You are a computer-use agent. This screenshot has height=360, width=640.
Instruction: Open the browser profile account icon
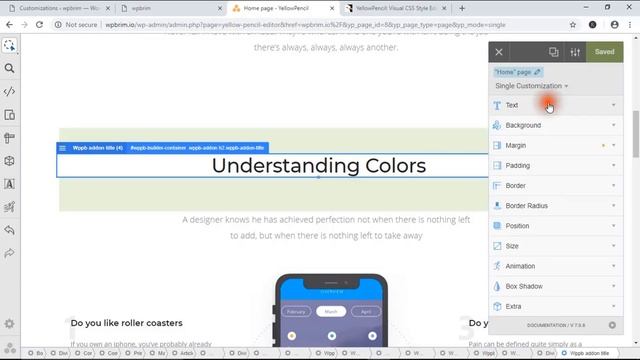pos(614,25)
